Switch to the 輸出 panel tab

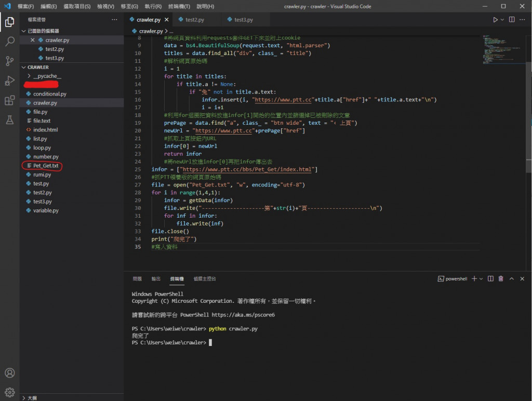156,279
